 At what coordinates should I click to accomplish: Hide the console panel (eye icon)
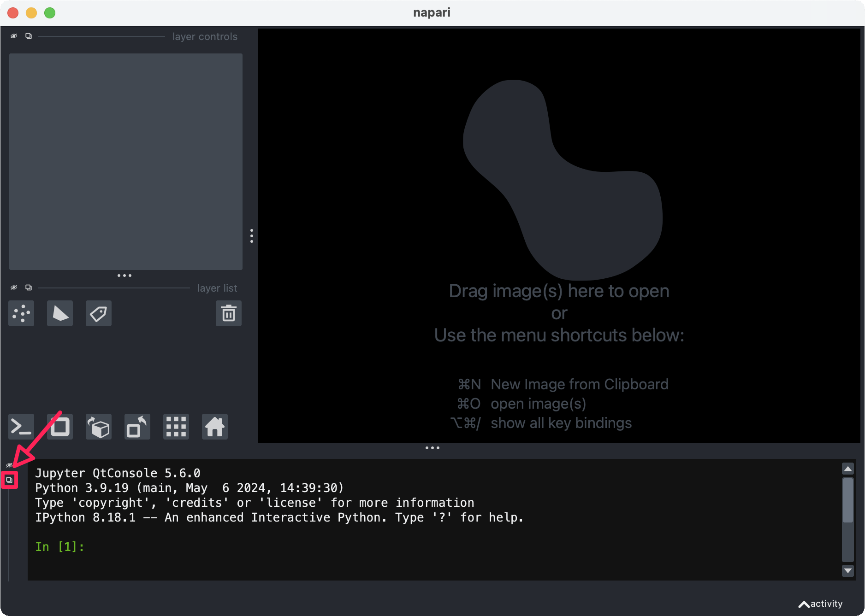[9, 465]
